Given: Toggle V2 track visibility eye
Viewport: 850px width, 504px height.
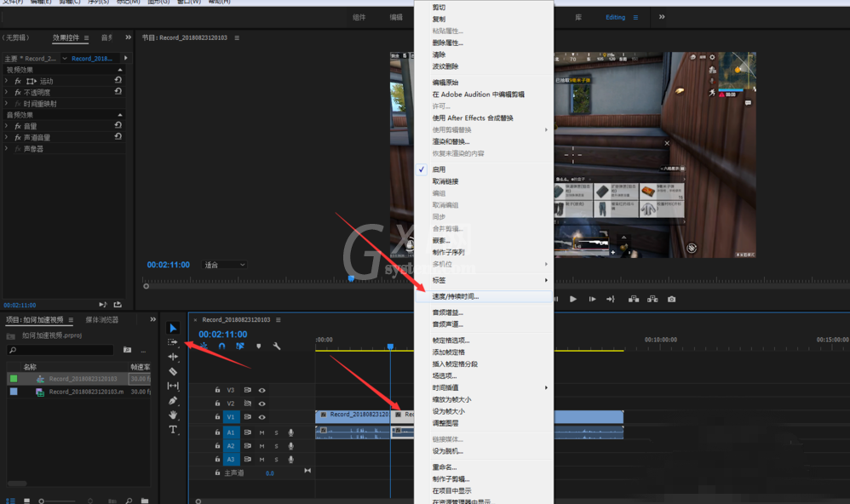Looking at the screenshot, I should coord(261,404).
